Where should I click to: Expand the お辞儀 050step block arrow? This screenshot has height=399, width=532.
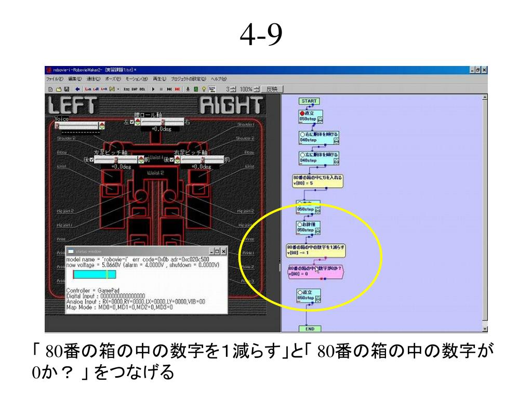point(317,231)
